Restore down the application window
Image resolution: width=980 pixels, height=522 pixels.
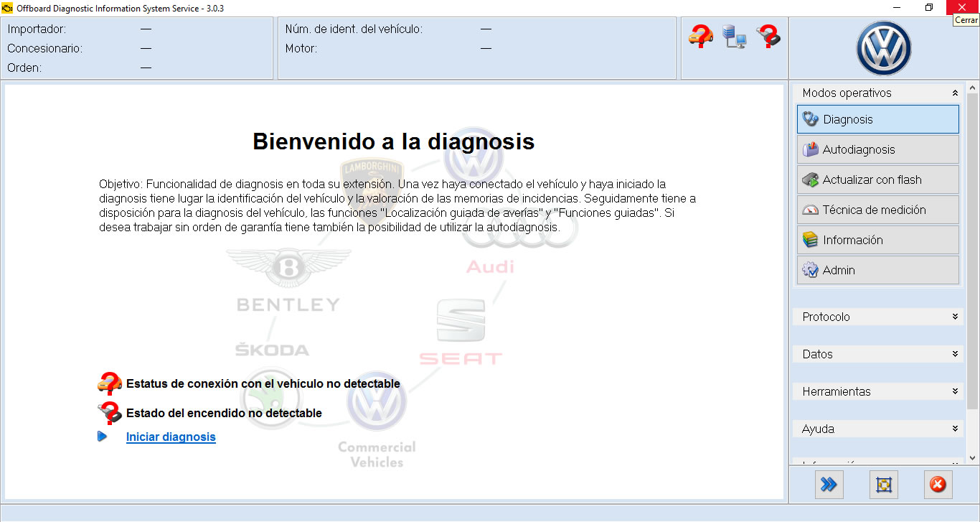click(929, 7)
